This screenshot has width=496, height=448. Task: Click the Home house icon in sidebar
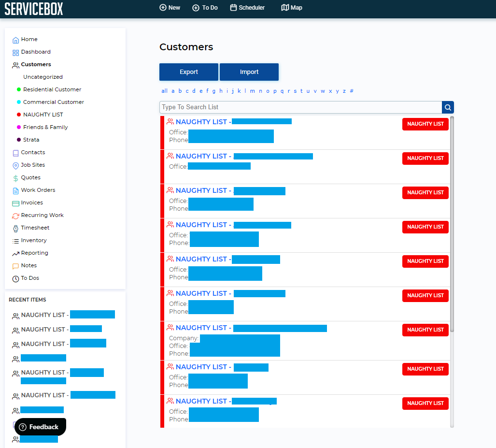15,40
